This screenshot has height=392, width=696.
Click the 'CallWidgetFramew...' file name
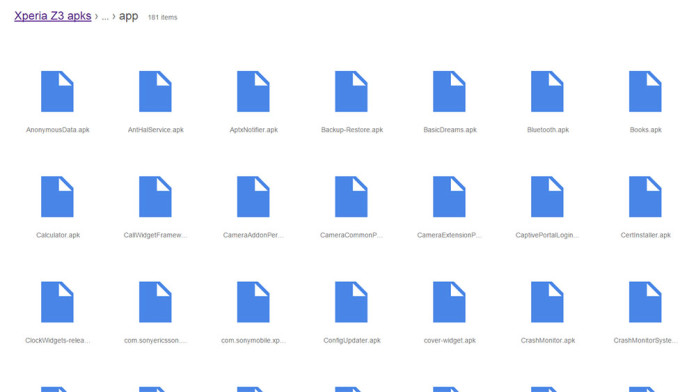[x=155, y=235]
